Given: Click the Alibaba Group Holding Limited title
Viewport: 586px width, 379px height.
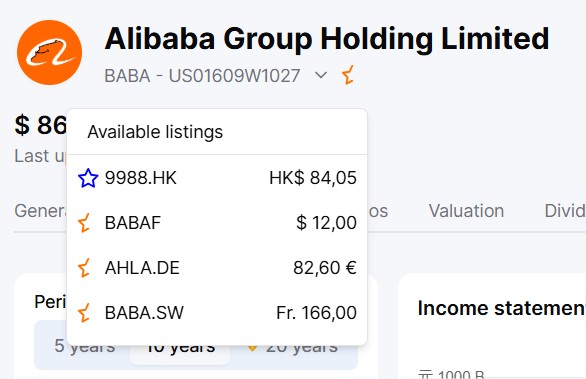Looking at the screenshot, I should tap(327, 38).
